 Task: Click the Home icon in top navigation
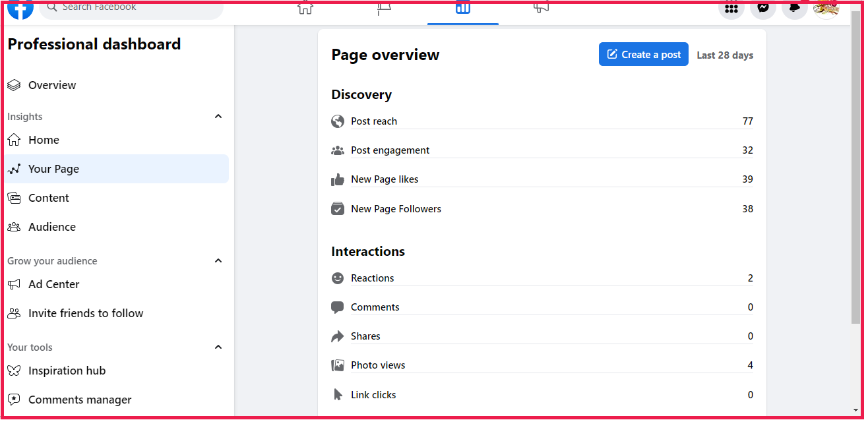coord(305,9)
